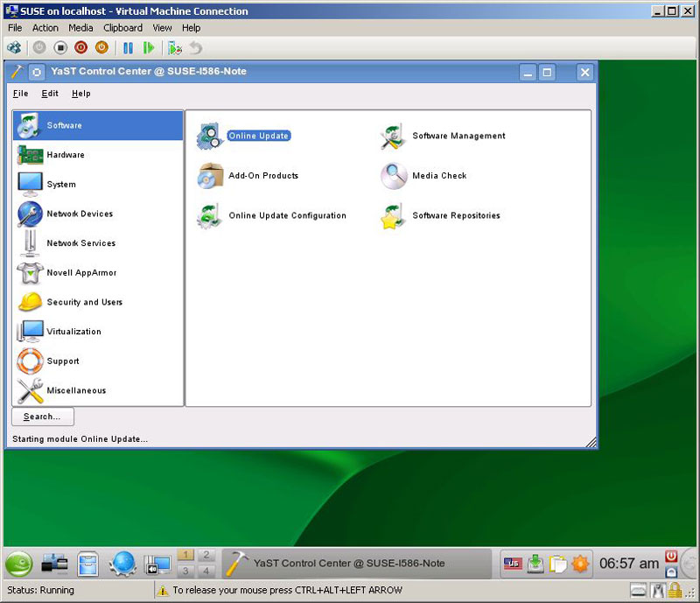Open the Online Update module
This screenshot has width=700, height=603.
(244, 136)
